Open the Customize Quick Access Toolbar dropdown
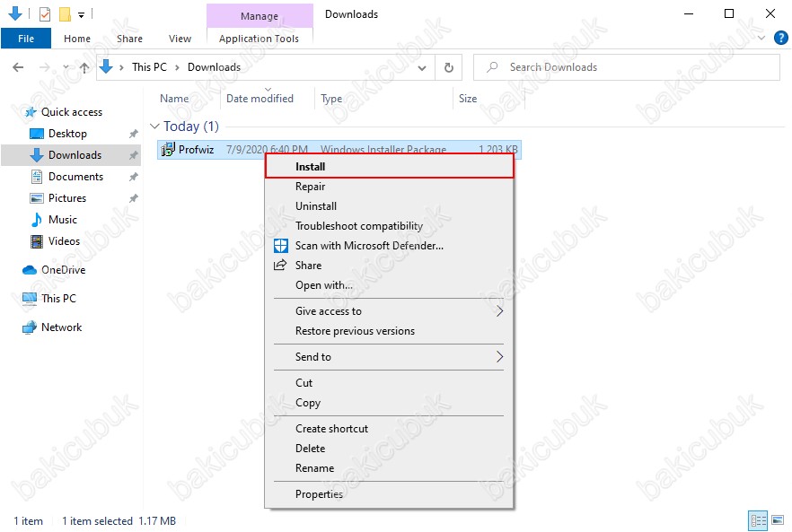This screenshot has height=532, width=792. pyautogui.click(x=82, y=14)
